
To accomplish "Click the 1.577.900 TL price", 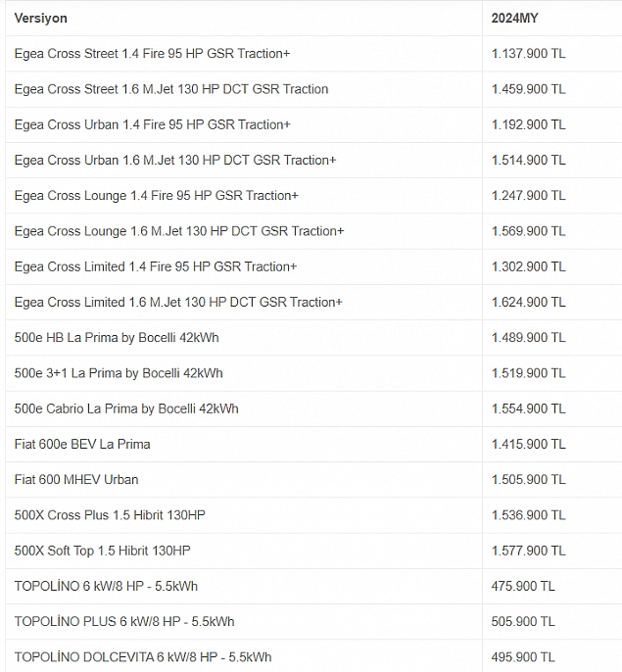I will (x=528, y=551).
